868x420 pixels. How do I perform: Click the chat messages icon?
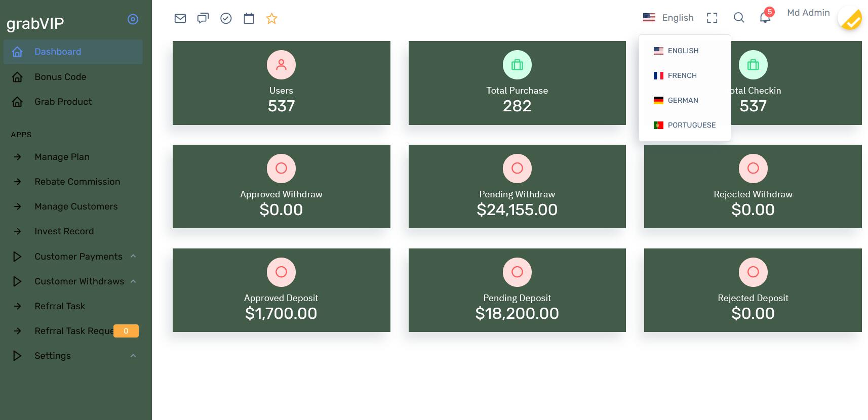(x=203, y=18)
